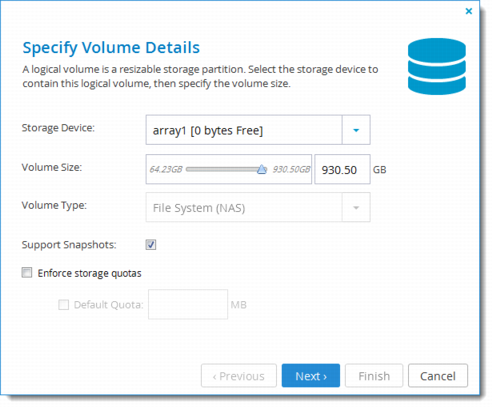Viewport: 492px width, 407px height.
Task: Click the Volume Size slider thumb
Action: click(x=262, y=169)
